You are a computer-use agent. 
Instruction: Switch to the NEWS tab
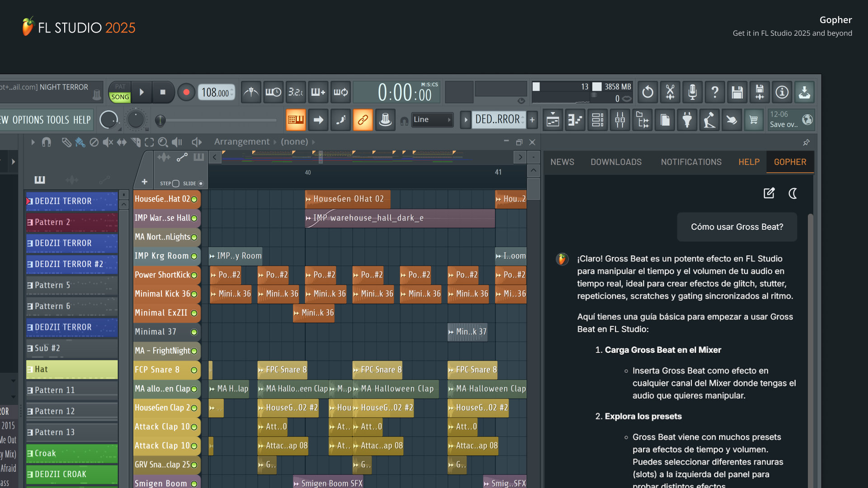coord(562,162)
